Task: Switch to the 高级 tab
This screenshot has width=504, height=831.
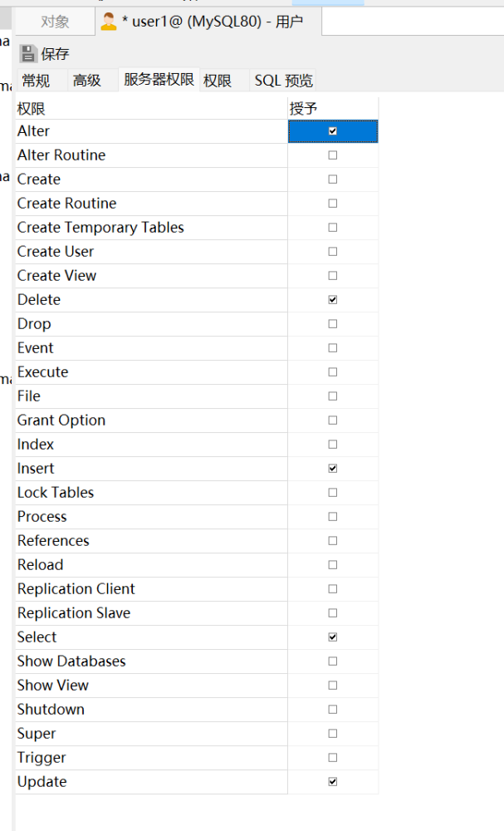Action: click(86, 81)
